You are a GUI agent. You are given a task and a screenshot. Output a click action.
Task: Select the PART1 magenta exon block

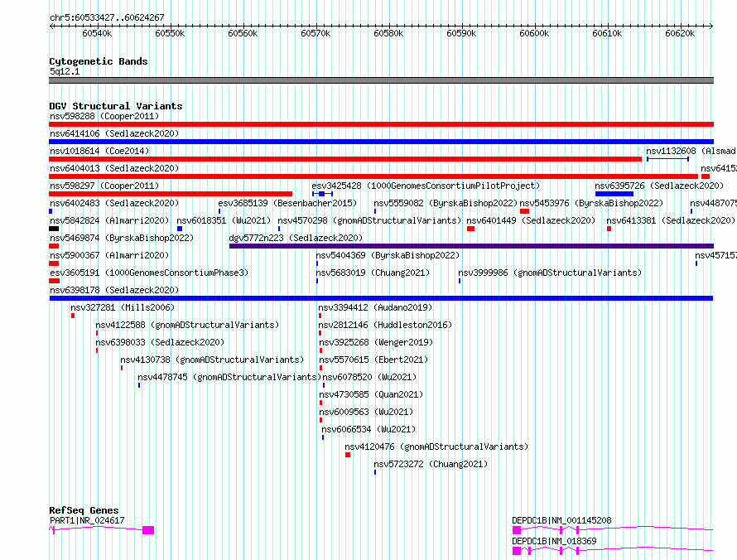(148, 530)
